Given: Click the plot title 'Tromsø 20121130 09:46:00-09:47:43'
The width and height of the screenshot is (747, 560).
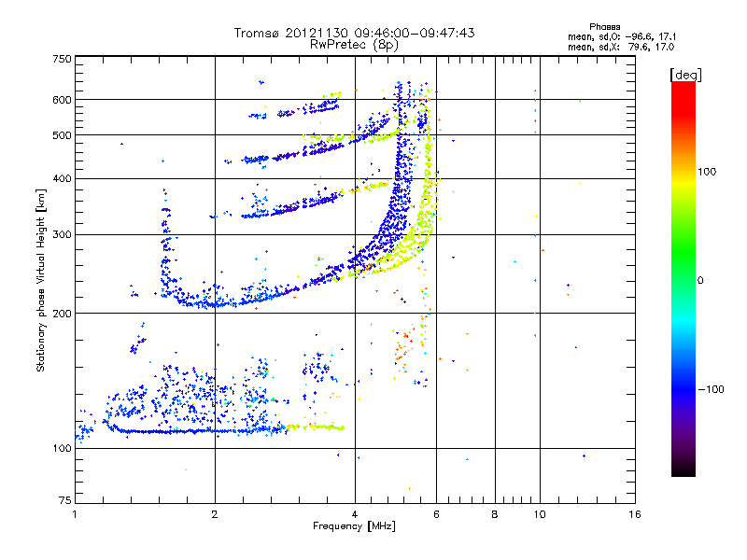Looking at the screenshot, I should click(354, 33).
